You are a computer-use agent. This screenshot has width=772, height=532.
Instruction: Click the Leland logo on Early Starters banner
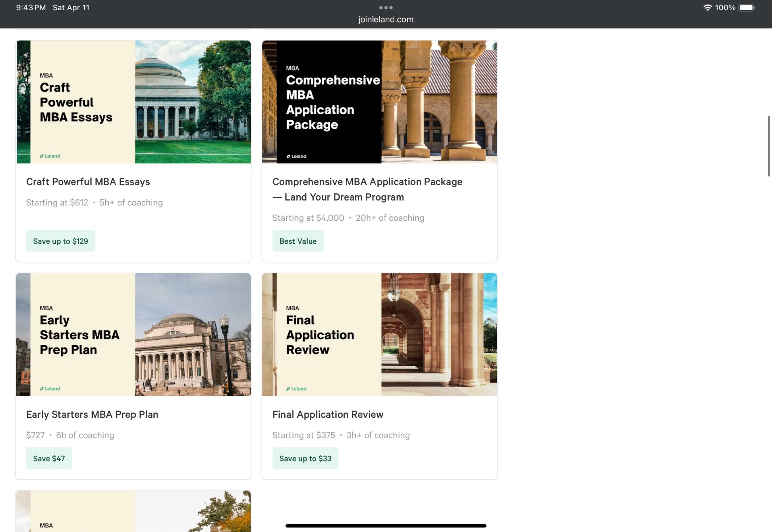[50, 389]
